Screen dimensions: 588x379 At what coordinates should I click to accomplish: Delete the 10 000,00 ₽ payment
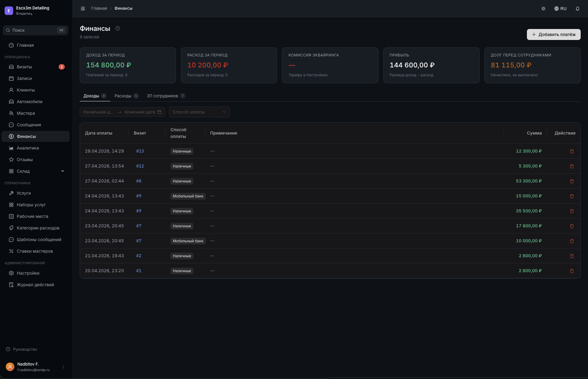click(572, 241)
